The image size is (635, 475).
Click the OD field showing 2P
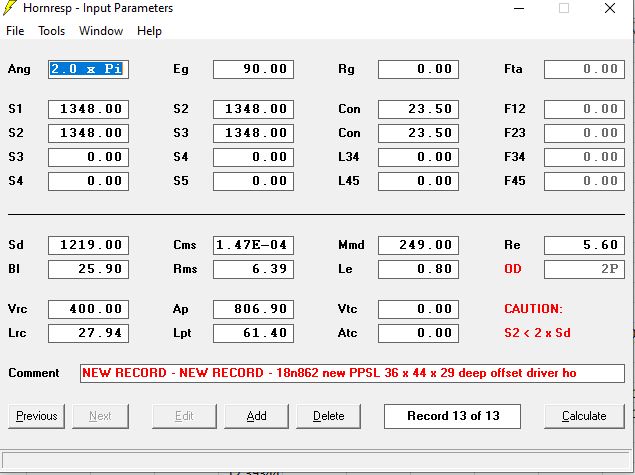tap(584, 269)
